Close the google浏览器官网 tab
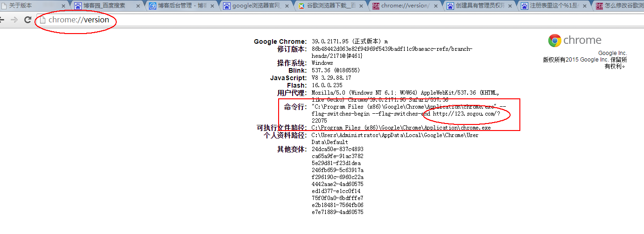Screen dimensions: 644x234 point(287,7)
